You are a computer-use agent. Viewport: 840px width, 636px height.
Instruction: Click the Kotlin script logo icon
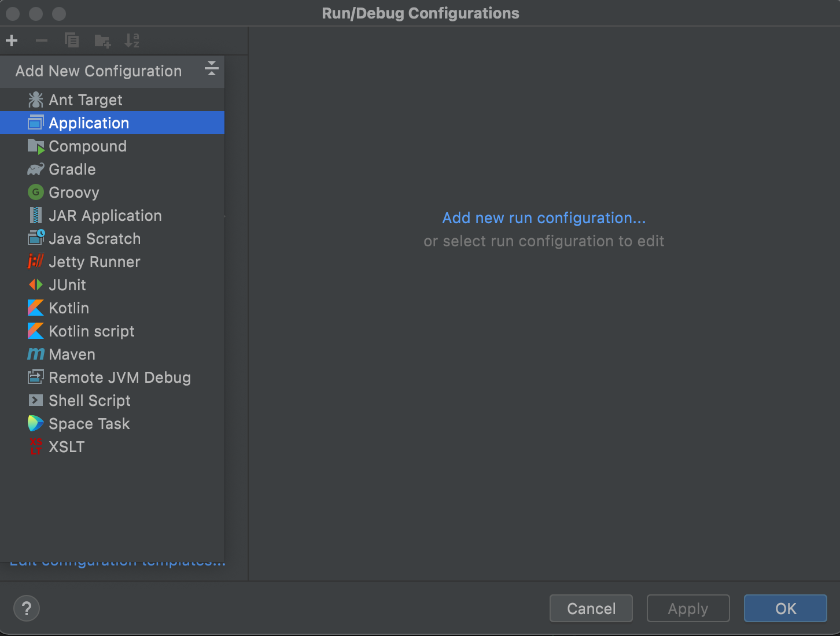pos(36,331)
